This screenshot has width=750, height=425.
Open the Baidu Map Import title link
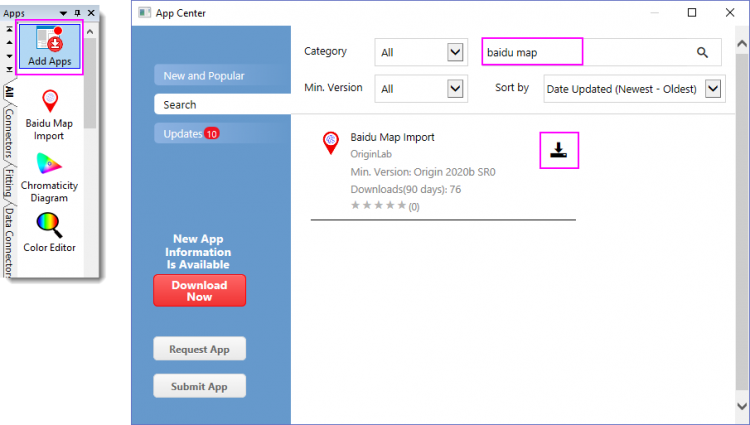392,137
